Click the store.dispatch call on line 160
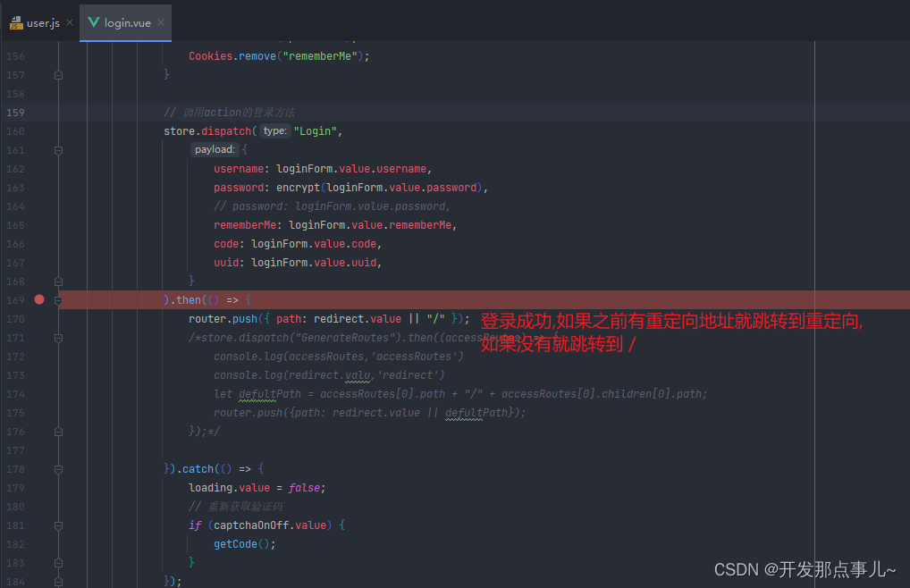The image size is (910, 588). 207,131
